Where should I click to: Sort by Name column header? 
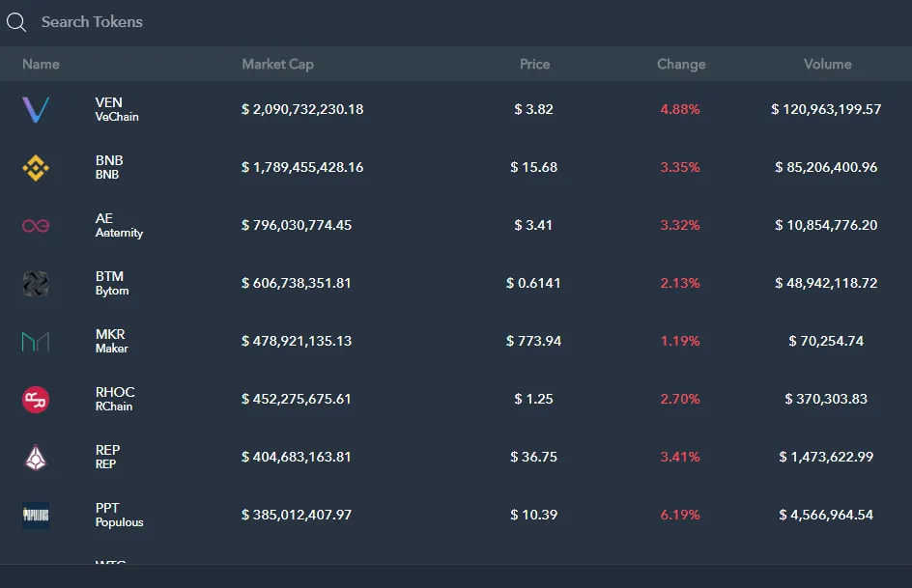pyautogui.click(x=41, y=64)
